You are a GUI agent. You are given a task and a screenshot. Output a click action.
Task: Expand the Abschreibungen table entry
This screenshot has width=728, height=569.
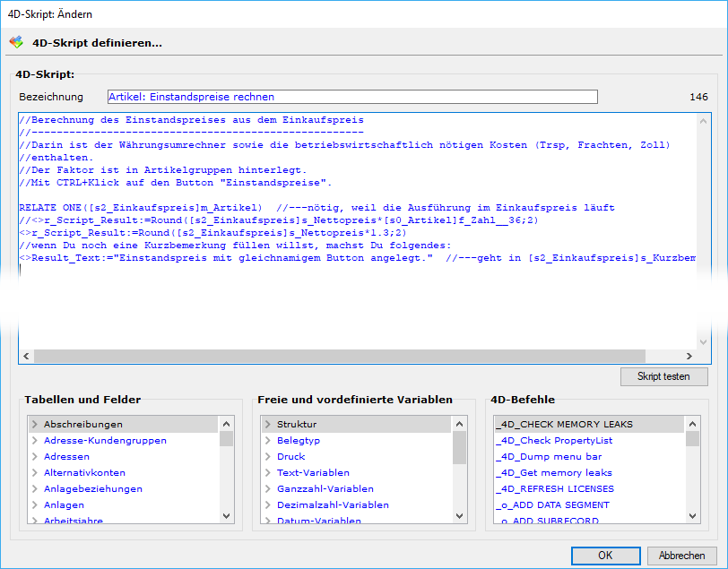34,425
